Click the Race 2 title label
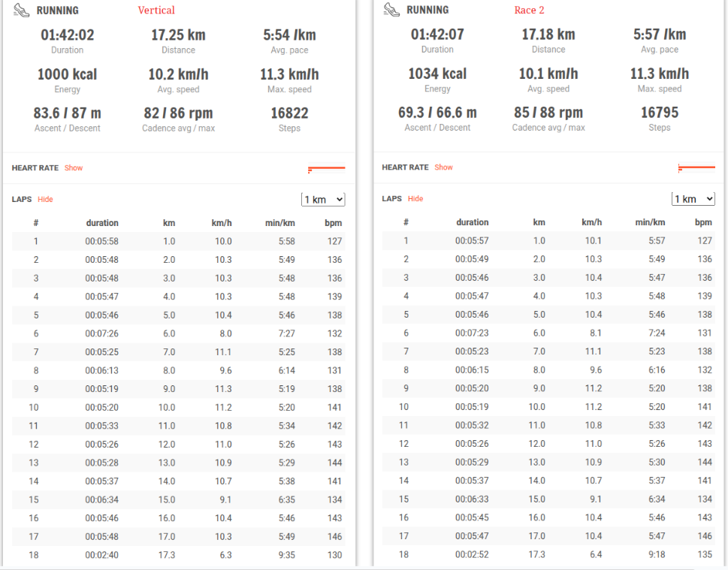Image resolution: width=728 pixels, height=570 pixels. (529, 11)
